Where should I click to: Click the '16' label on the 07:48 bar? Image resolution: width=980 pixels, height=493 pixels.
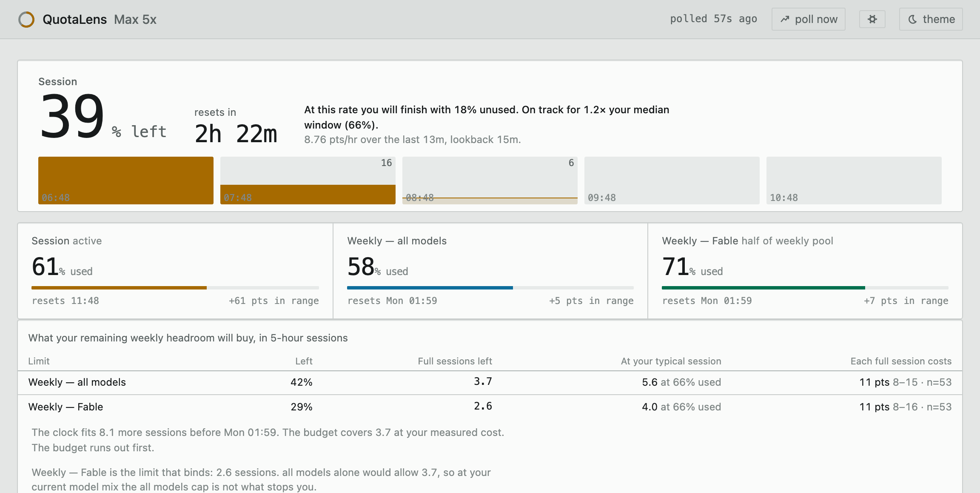[386, 163]
